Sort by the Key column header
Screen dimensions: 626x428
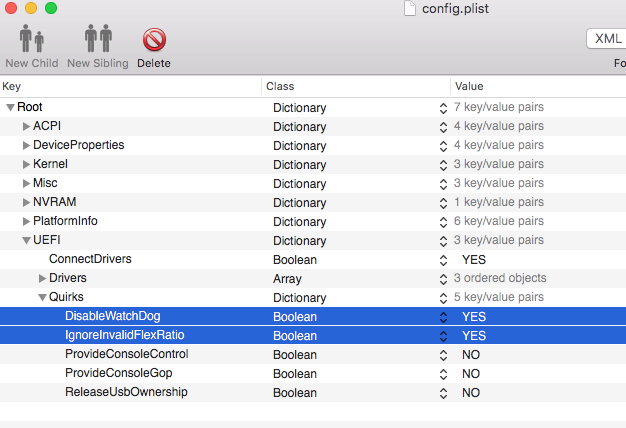(131, 86)
